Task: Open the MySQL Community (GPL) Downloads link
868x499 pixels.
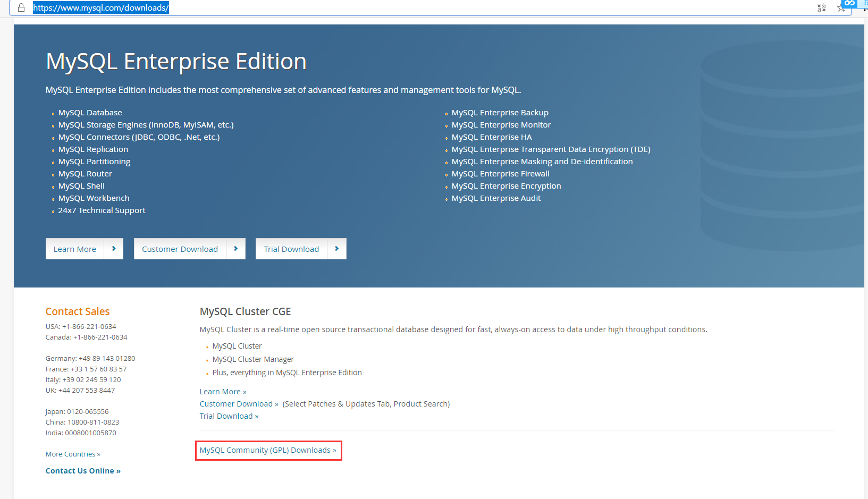Action: [x=268, y=450]
